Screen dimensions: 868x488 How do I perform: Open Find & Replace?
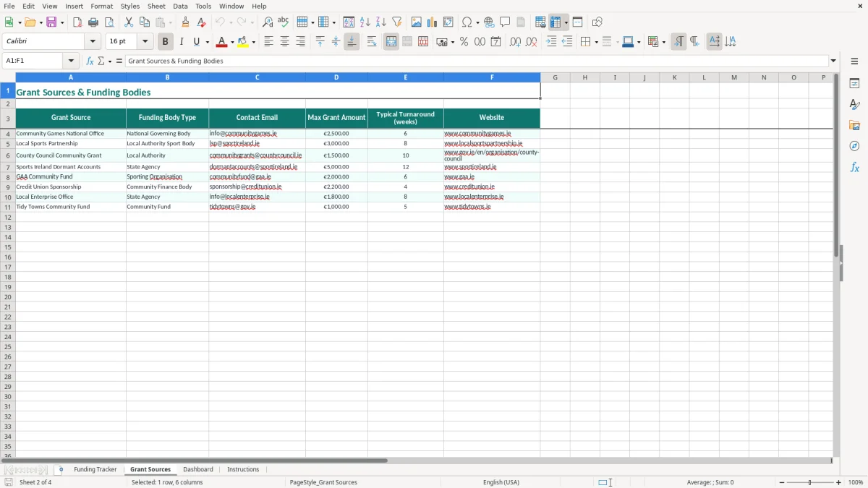click(x=268, y=22)
